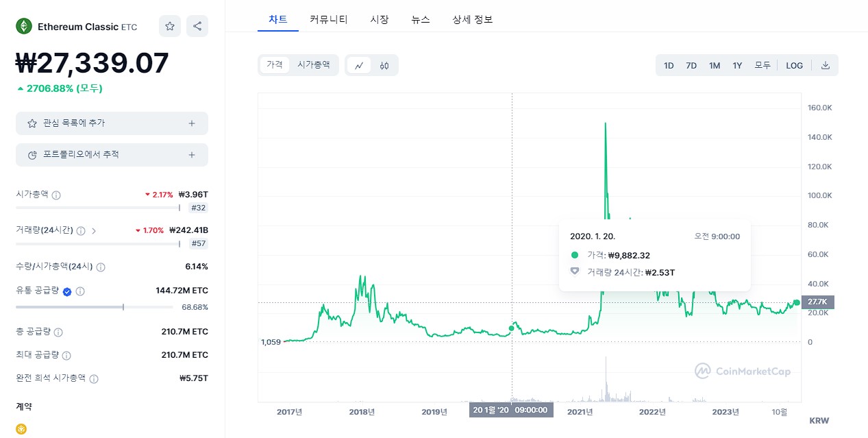Open the 시장 tab
Viewport: 868px width, 438px height.
[380, 20]
